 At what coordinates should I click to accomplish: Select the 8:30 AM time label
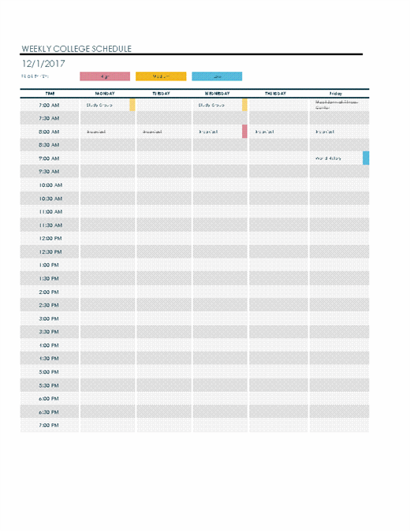[x=49, y=145]
